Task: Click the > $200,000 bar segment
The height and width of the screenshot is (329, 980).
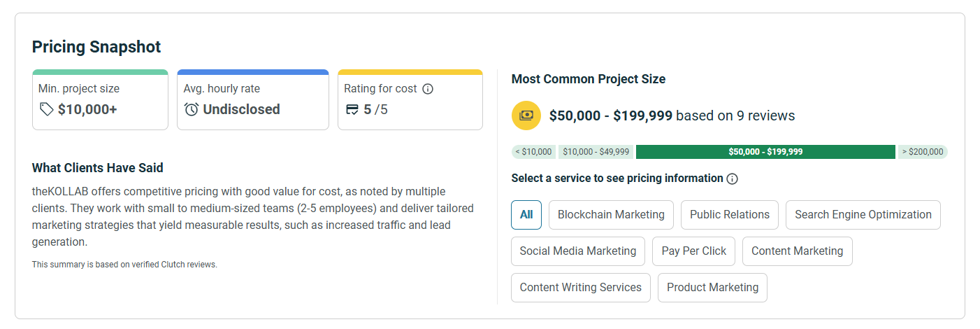Action: click(923, 152)
